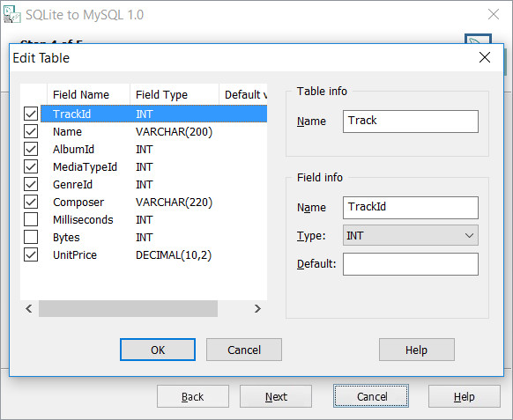Open Help in the Edit Table dialog
This screenshot has height=420, width=513.
417,350
